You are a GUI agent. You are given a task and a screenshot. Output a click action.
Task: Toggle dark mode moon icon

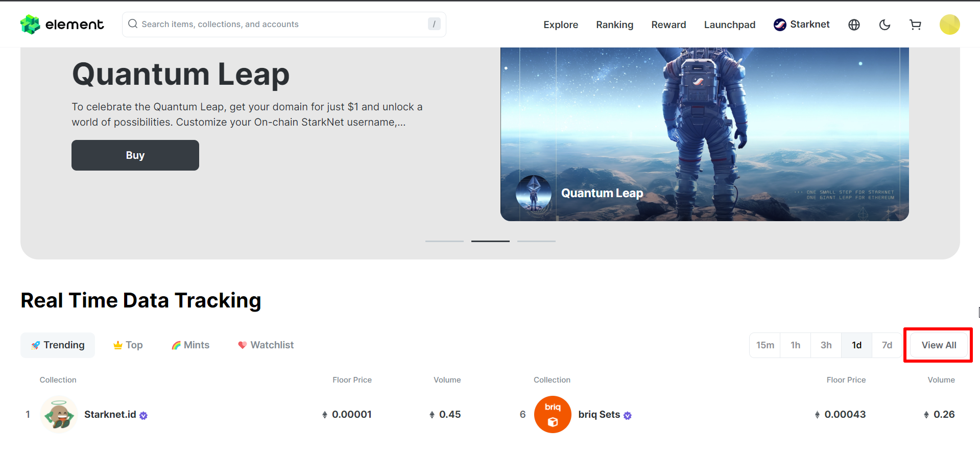point(885,25)
